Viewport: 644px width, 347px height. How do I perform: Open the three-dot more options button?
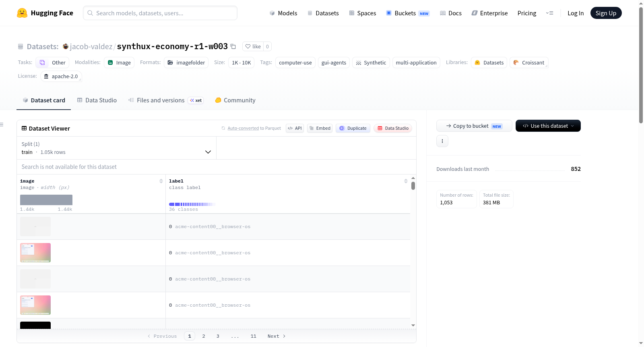coord(442,141)
